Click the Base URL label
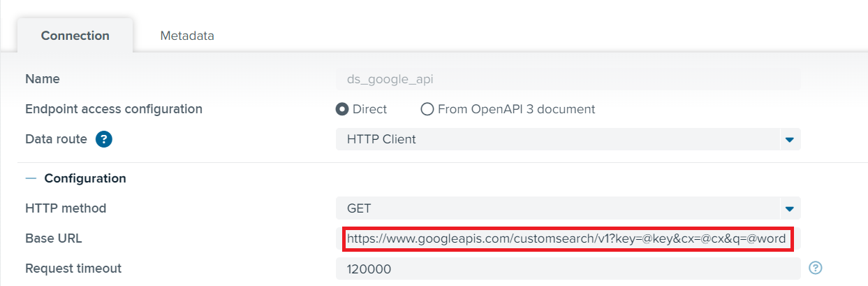Image resolution: width=868 pixels, height=286 pixels. pyautogui.click(x=53, y=238)
